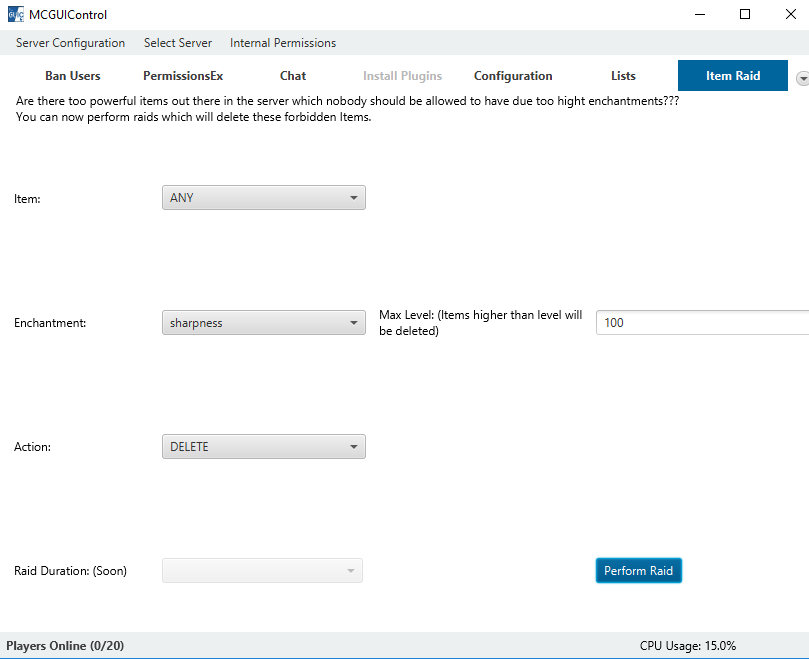Select the Item Raid tab
This screenshot has height=659, width=809.
(x=733, y=76)
